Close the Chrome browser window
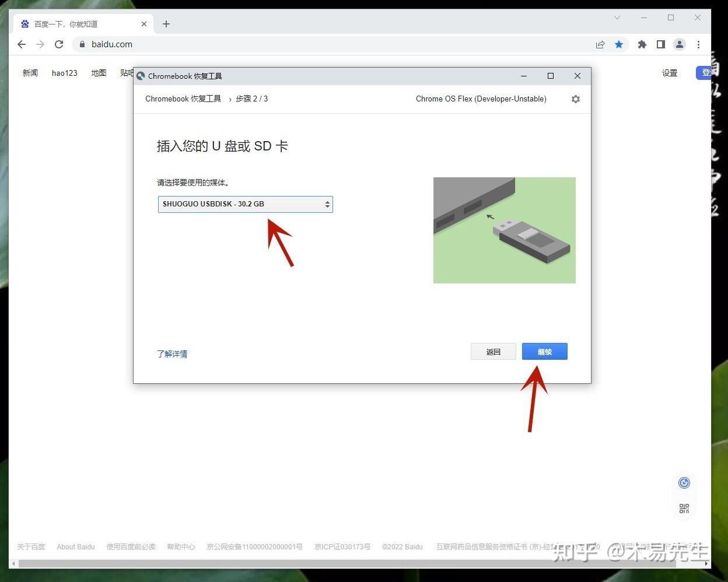The image size is (728, 582). coord(698,17)
